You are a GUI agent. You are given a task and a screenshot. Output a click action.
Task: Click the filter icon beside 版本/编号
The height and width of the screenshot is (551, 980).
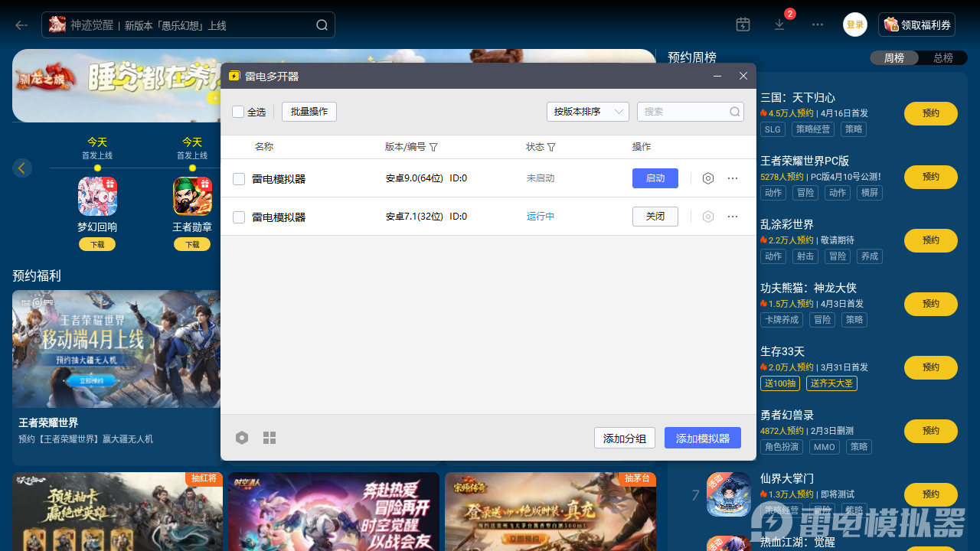(433, 147)
